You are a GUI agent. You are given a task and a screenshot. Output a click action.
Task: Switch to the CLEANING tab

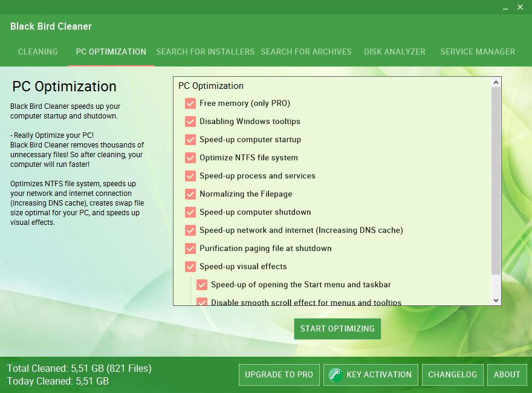(x=37, y=51)
